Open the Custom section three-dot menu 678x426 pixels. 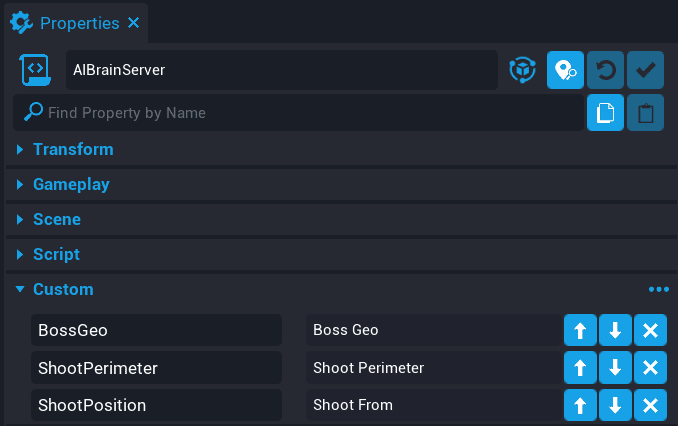pyautogui.click(x=657, y=290)
